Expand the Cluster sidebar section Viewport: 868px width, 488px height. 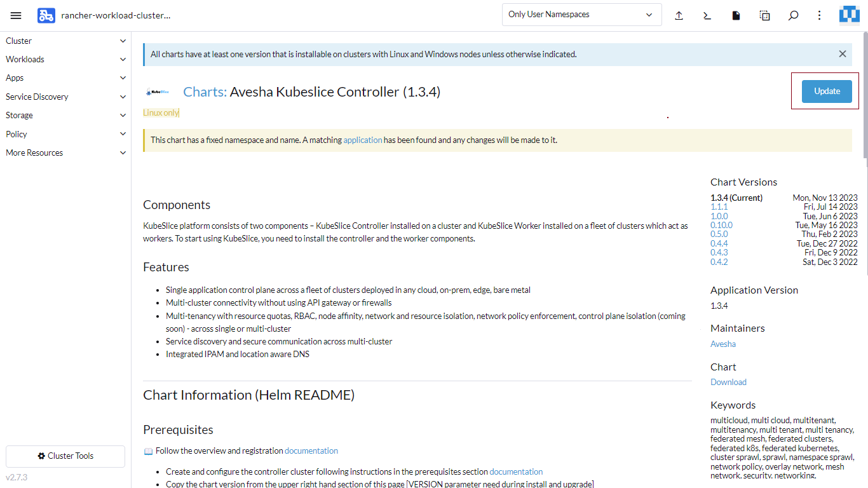pyautogui.click(x=65, y=41)
